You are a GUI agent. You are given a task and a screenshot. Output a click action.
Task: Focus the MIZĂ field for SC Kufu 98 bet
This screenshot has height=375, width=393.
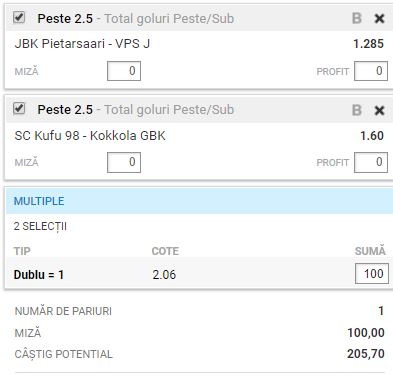124,162
